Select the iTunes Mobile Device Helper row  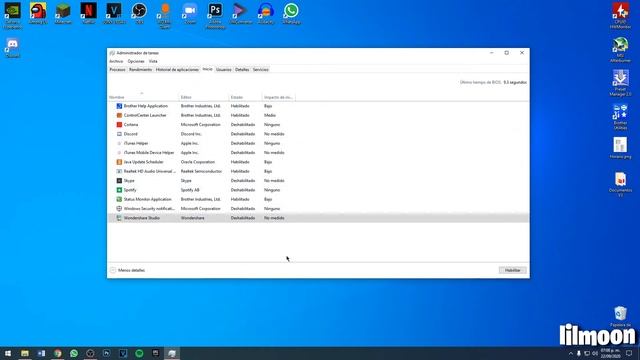coord(318,153)
